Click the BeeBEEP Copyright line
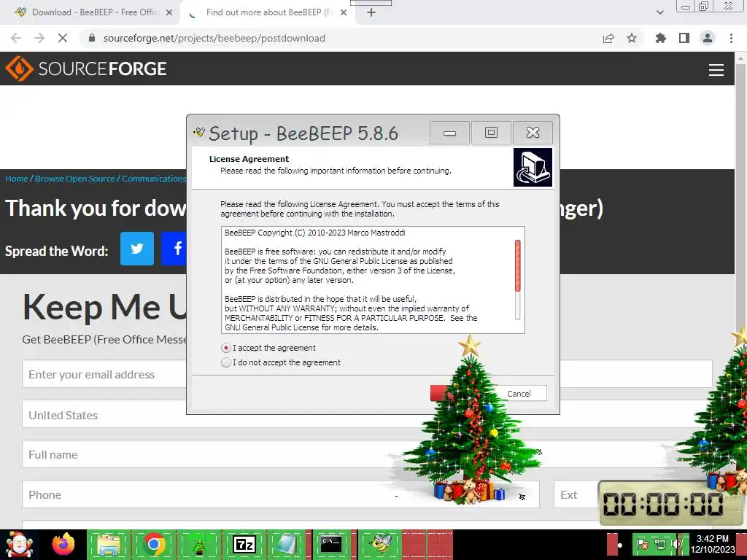Viewport: 747px width, 560px height. (x=315, y=233)
